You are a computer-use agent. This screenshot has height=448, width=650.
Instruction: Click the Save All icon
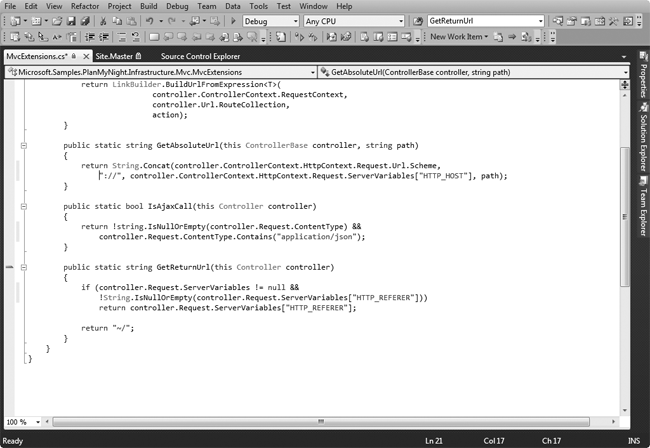click(x=85, y=21)
